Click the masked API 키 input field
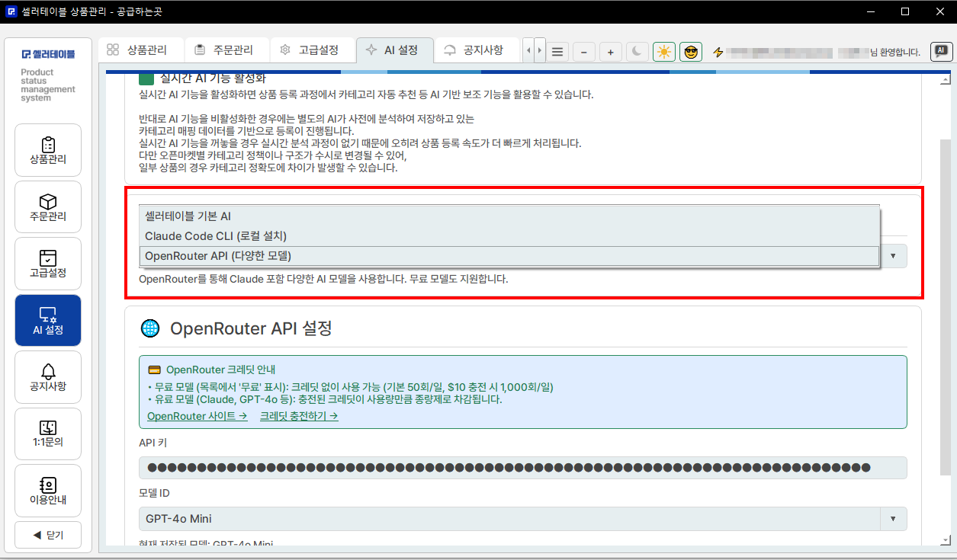Screen dimensions: 957x560 523,468
